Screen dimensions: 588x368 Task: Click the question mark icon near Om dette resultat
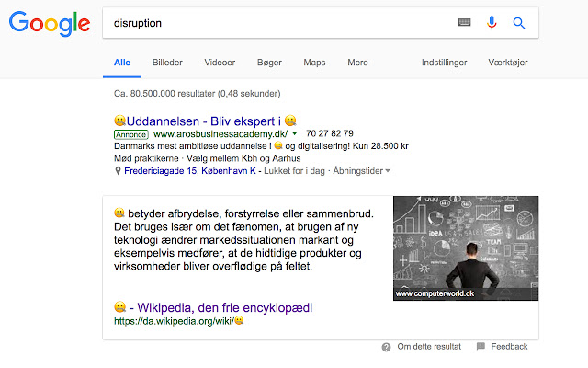386,347
